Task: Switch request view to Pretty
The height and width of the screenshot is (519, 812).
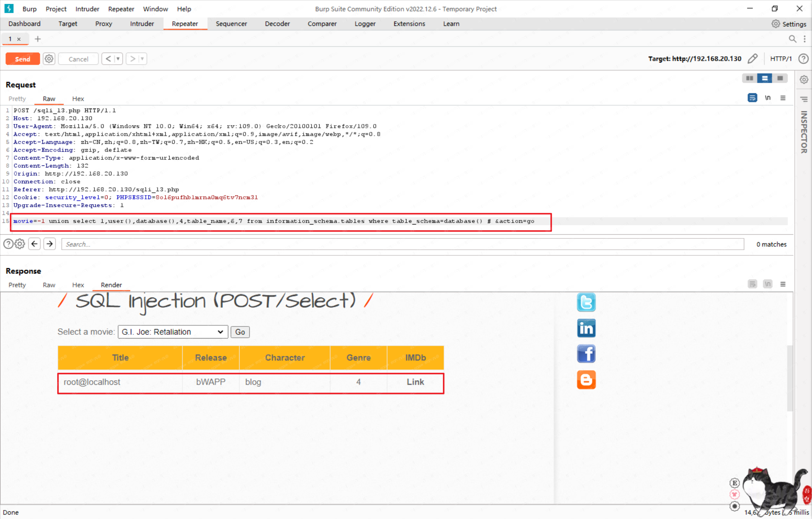Action: pyautogui.click(x=17, y=99)
